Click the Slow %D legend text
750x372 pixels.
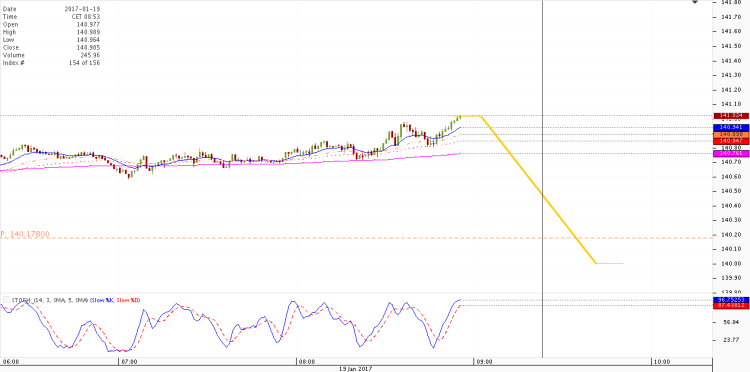click(x=127, y=300)
